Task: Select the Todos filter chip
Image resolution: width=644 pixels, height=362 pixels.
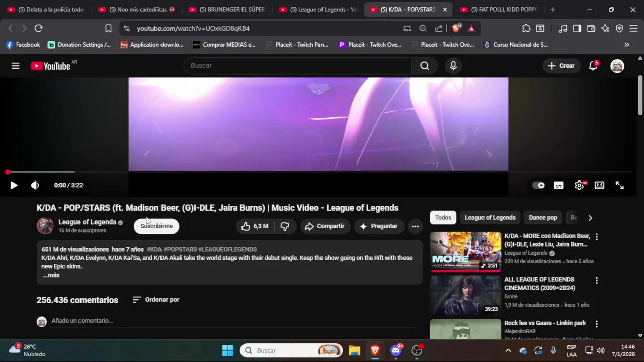Action: [x=443, y=218]
